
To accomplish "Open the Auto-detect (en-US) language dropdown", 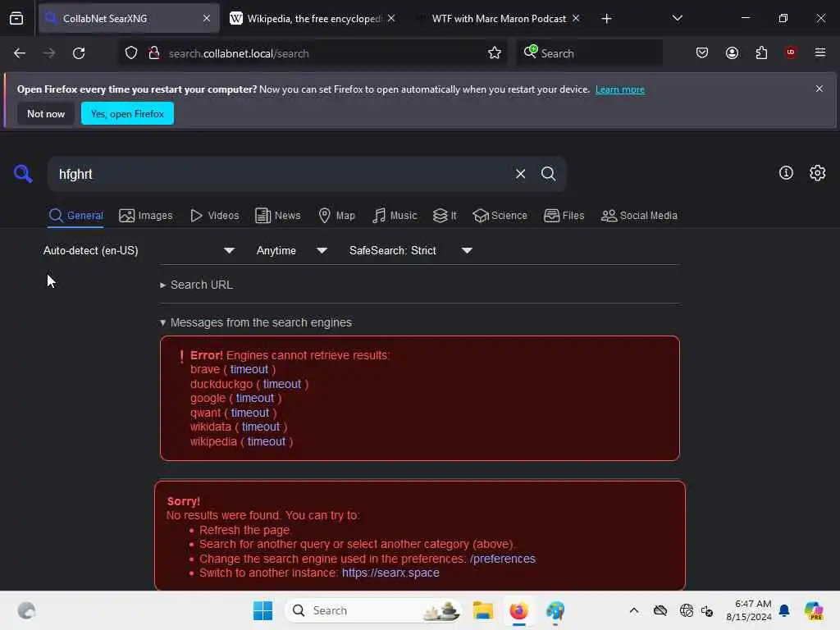I will click(139, 250).
